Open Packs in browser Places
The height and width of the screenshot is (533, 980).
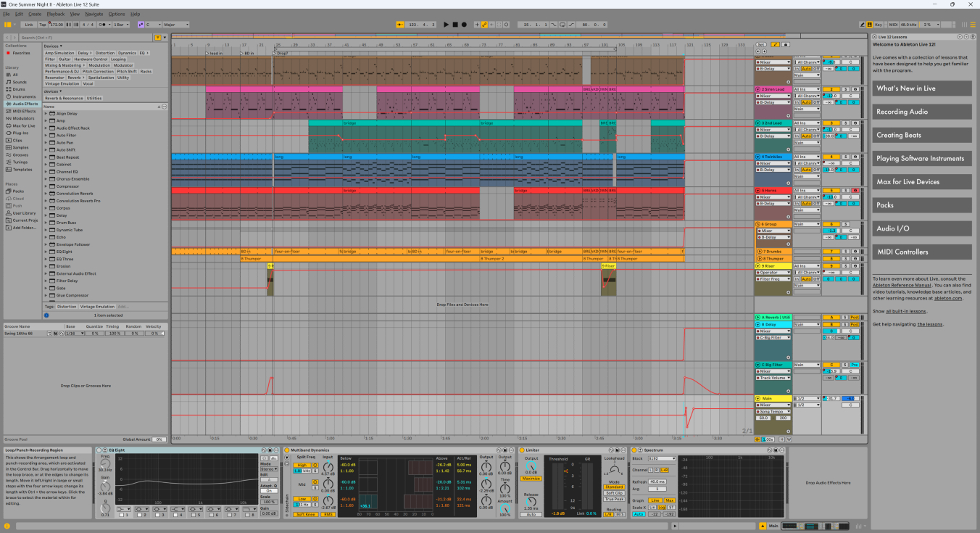pyautogui.click(x=18, y=191)
